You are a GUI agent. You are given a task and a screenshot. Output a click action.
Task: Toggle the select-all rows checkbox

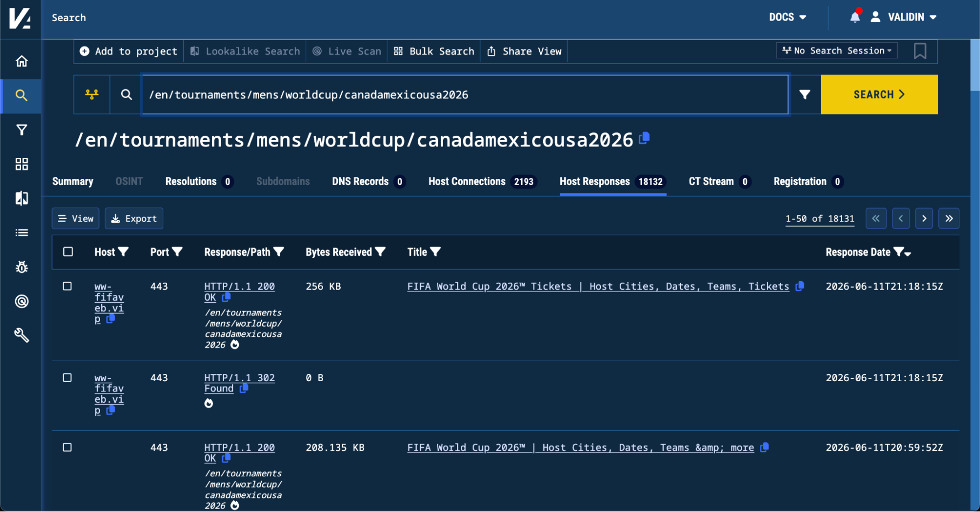click(68, 252)
